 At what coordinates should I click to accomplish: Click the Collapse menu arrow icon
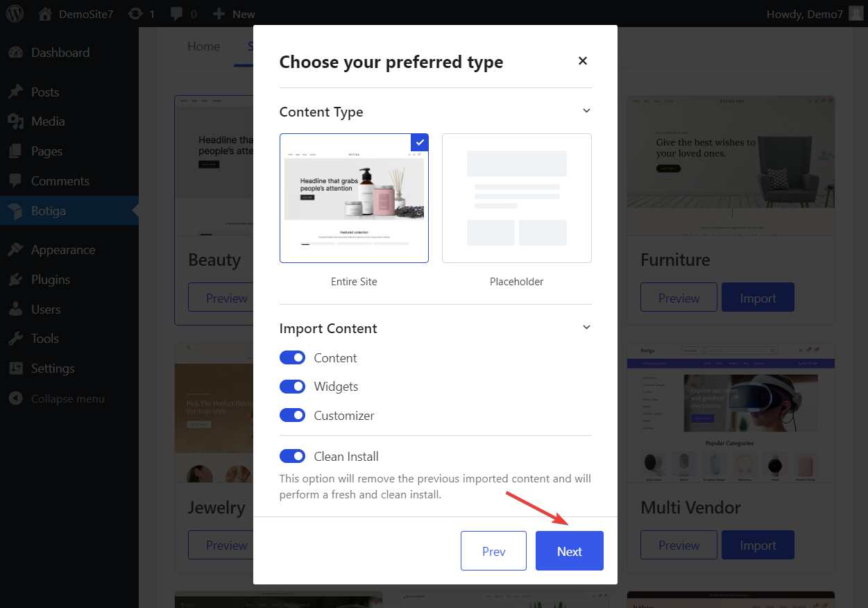(15, 399)
